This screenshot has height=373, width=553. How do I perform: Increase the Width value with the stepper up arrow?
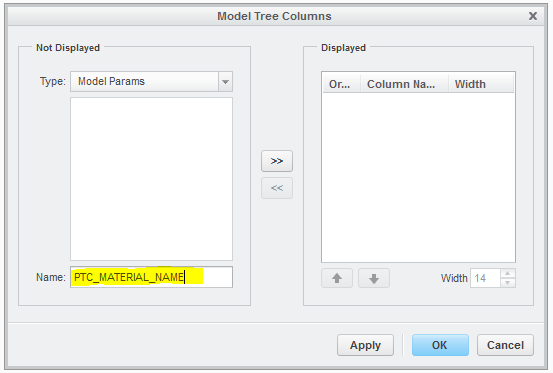click(508, 273)
